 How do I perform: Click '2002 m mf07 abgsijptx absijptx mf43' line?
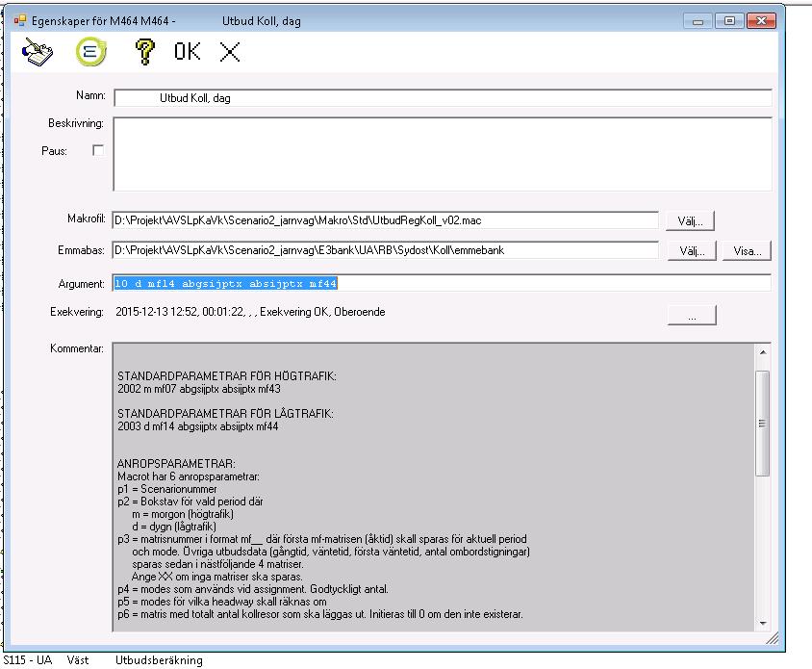199,389
